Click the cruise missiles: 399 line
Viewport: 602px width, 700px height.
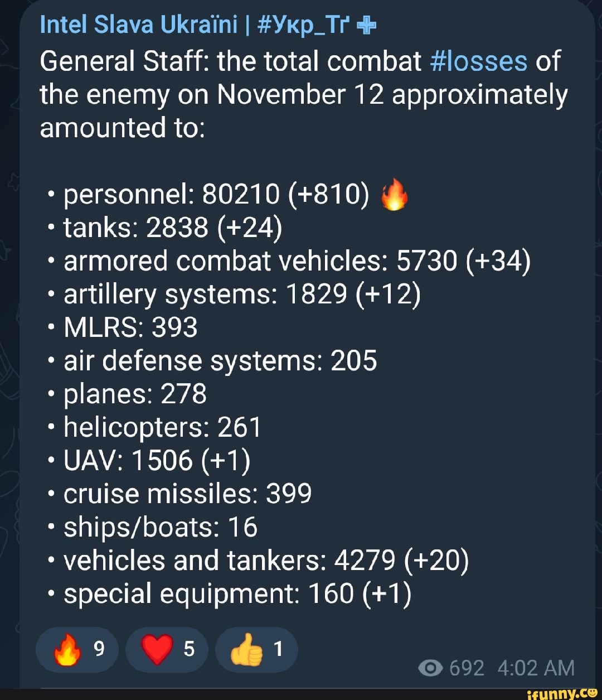pos(187,494)
